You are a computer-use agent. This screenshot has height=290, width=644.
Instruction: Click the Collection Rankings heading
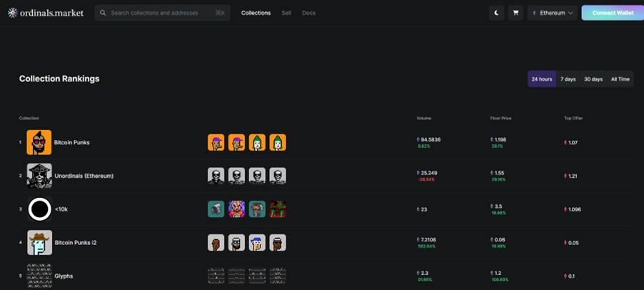click(x=59, y=79)
